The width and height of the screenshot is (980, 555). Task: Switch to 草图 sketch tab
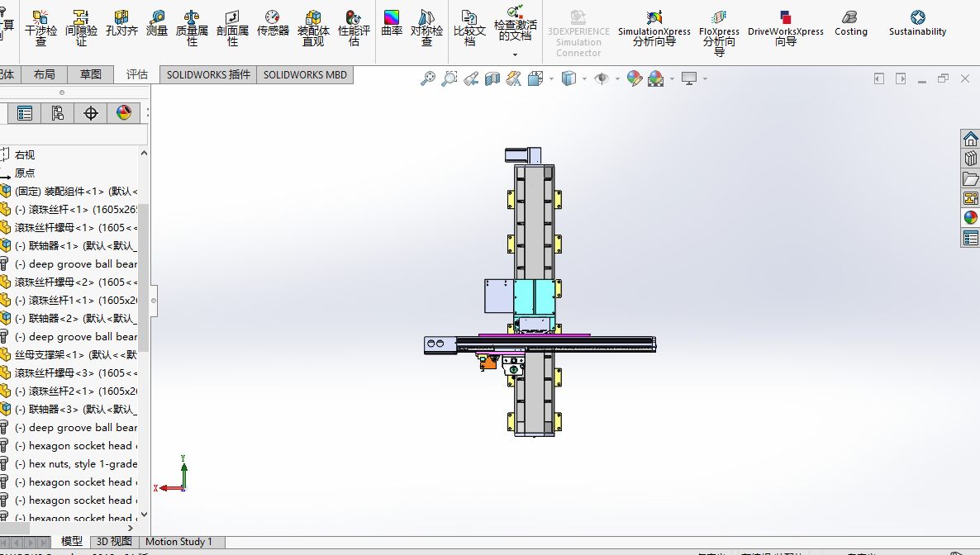point(91,74)
